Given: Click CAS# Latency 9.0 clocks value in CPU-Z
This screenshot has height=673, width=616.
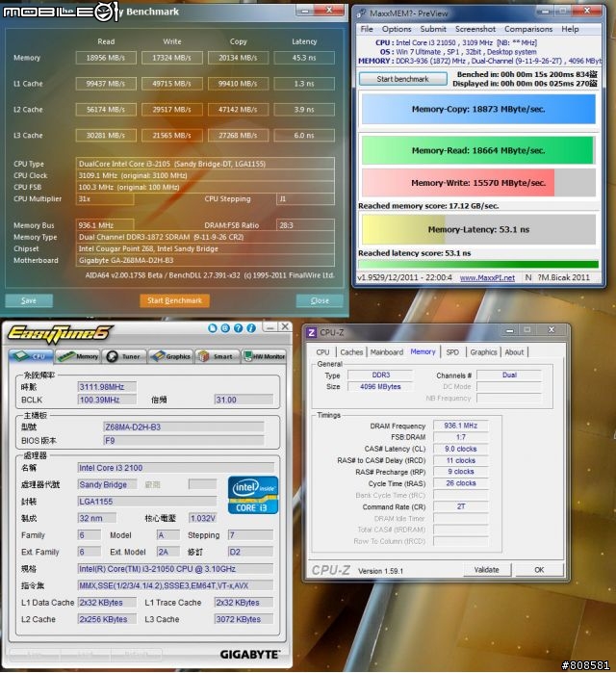Looking at the screenshot, I should pos(460,449).
